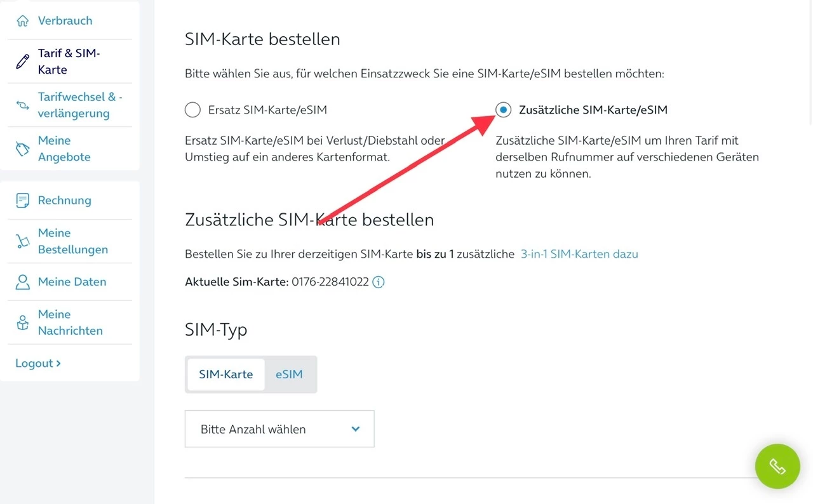Go to Meine Bestellungen in sidebar
The image size is (813, 504).
(72, 241)
